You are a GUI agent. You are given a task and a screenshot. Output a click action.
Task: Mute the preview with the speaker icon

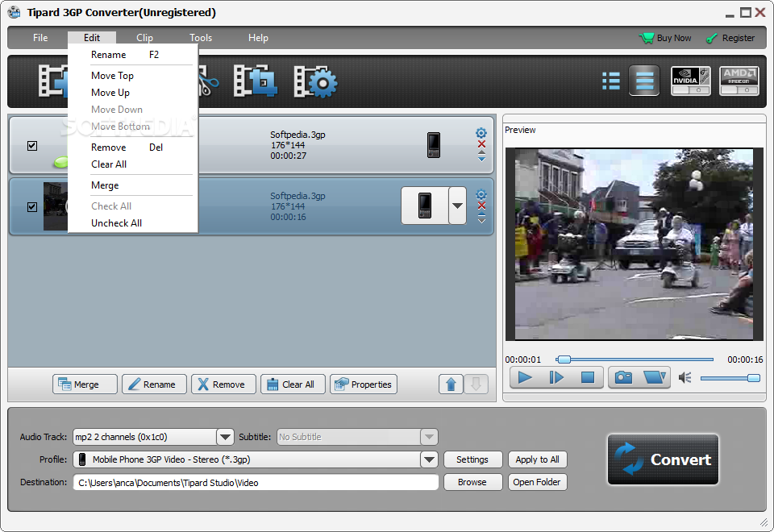685,378
